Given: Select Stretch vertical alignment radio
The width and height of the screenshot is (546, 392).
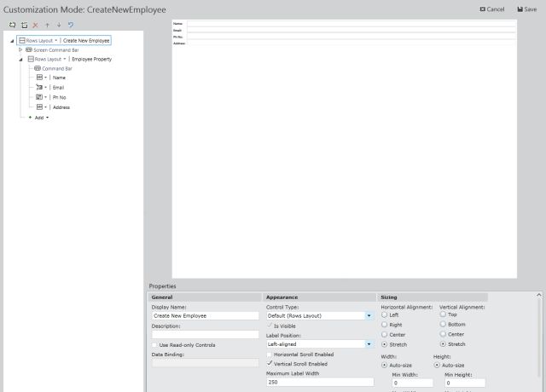Looking at the screenshot, I should (x=443, y=344).
